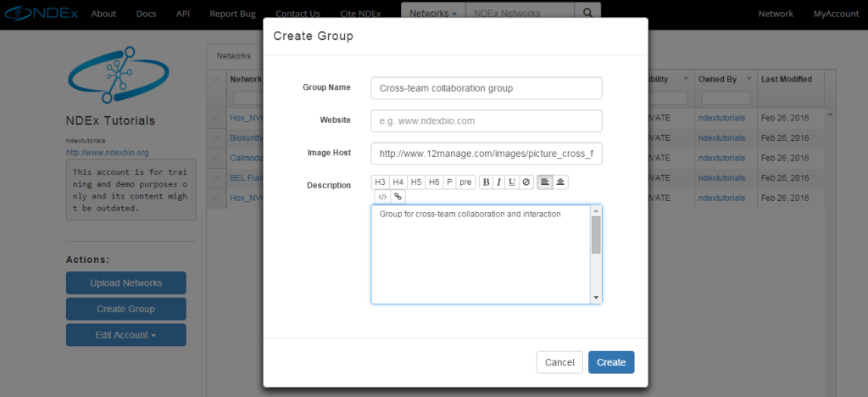Click the NDEx Networks search field

[x=520, y=14]
